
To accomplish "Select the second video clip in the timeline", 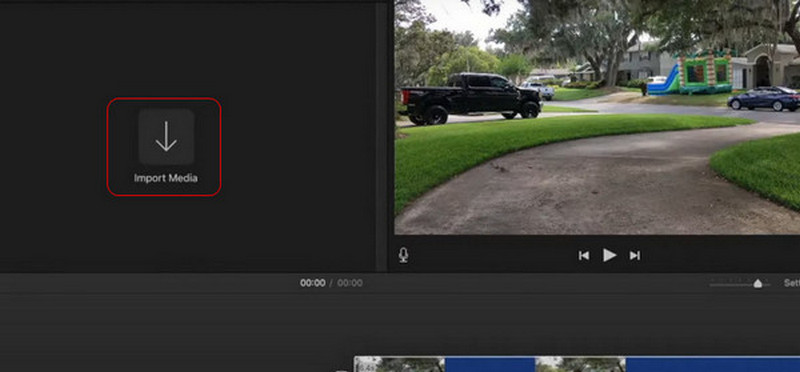I will [x=580, y=364].
